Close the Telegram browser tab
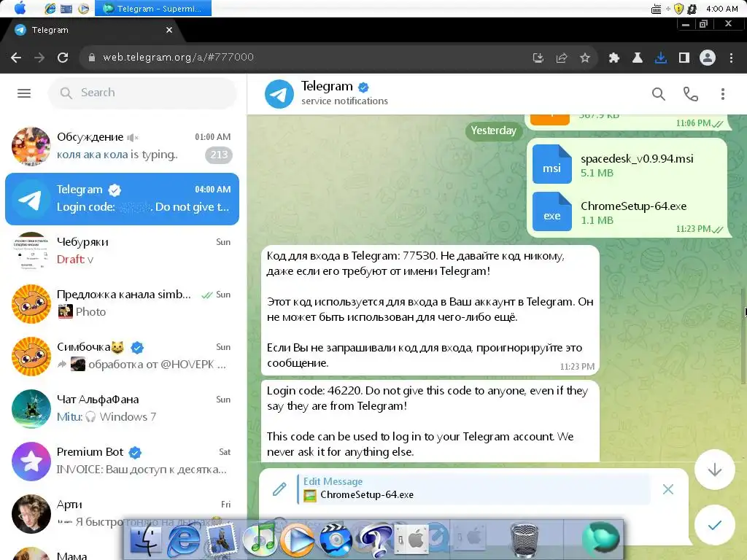 pos(169,30)
